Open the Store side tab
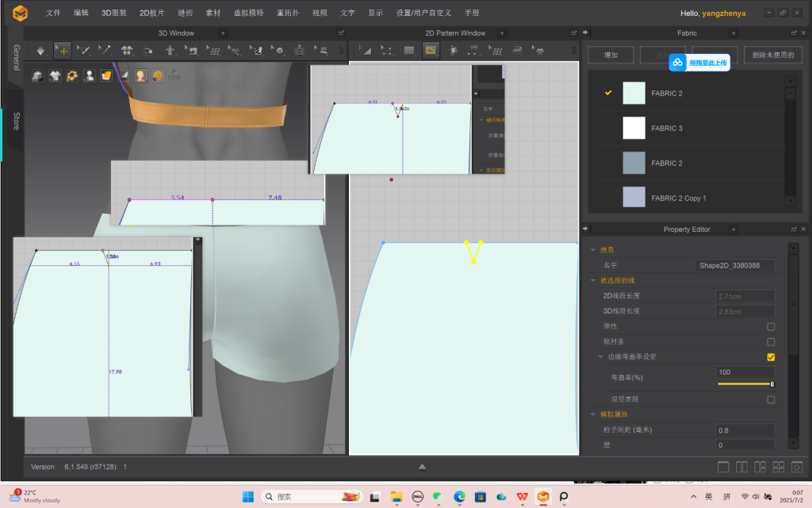Viewport: 812px width, 508px height. pos(16,121)
